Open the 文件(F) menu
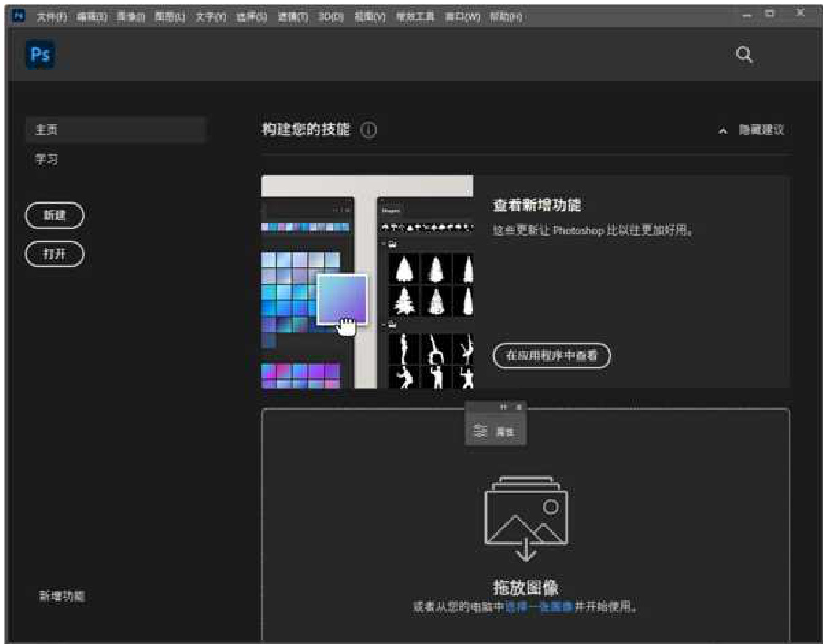This screenshot has width=823, height=644. coord(51,17)
